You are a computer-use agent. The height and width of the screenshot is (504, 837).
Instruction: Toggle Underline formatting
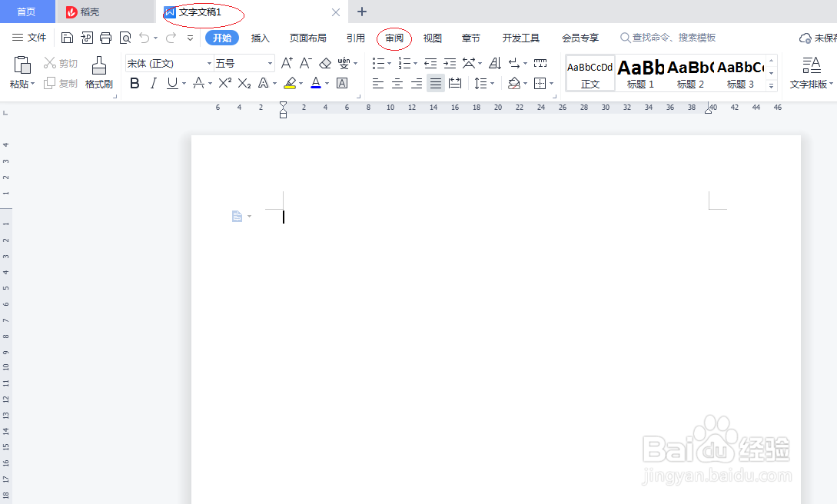(x=172, y=83)
